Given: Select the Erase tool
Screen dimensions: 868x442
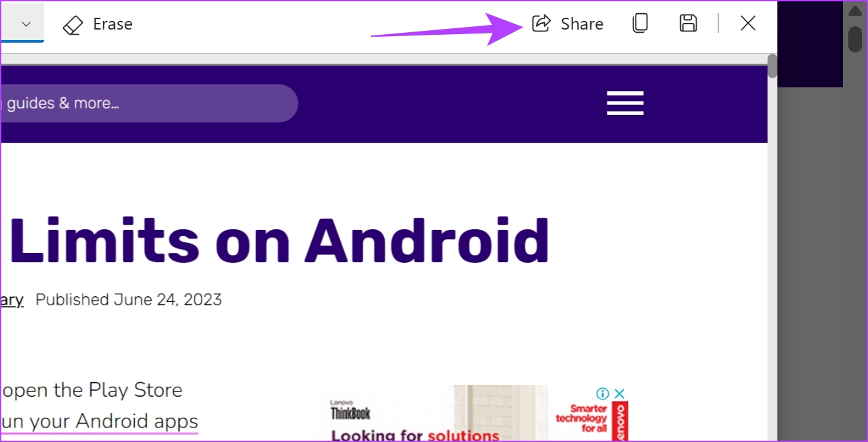Looking at the screenshot, I should click(x=98, y=24).
